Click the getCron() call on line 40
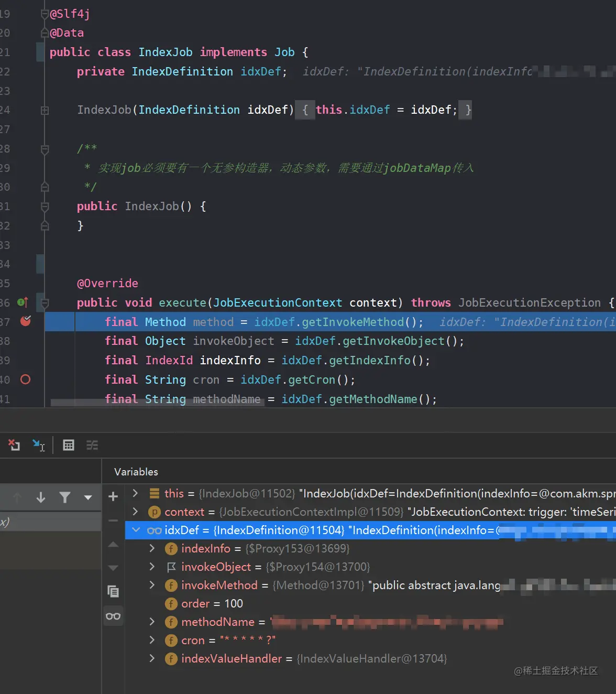 tap(318, 379)
